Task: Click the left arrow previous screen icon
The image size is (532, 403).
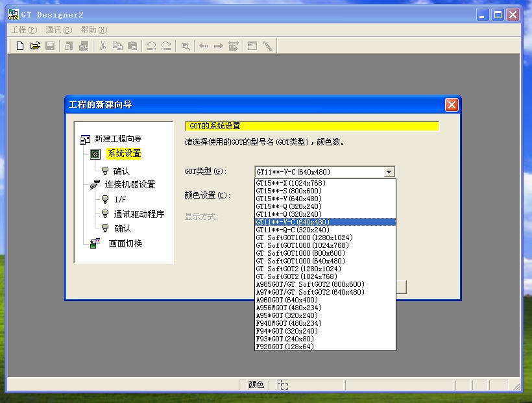Action: tap(203, 45)
